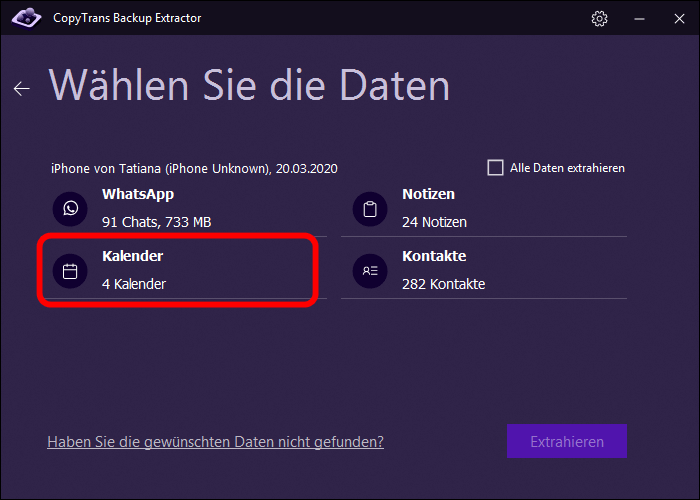Choose the Notizen data title

(429, 194)
